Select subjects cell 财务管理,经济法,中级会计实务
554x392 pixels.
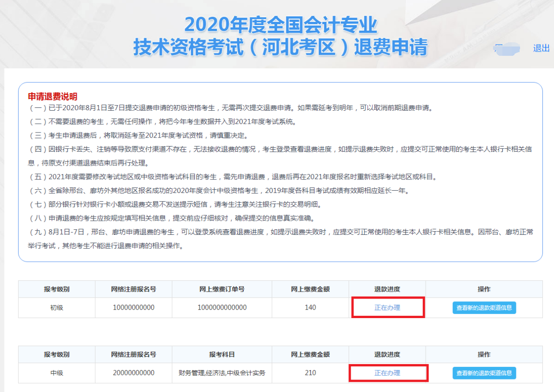(x=222, y=373)
